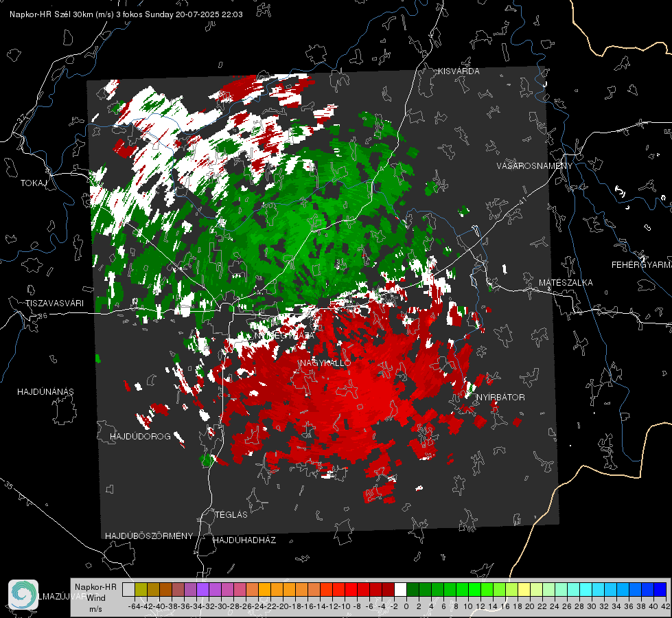
Task: Click the -64 legend value
Action: click(134, 606)
